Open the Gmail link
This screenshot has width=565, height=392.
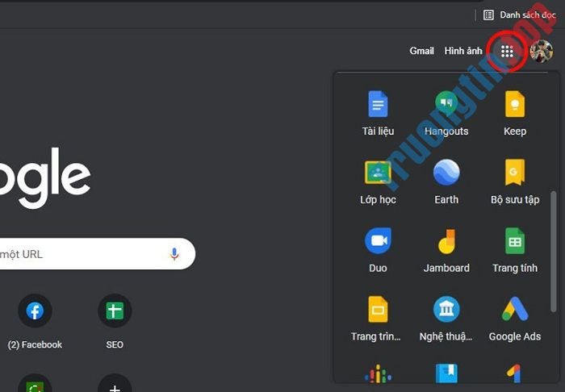(x=421, y=51)
